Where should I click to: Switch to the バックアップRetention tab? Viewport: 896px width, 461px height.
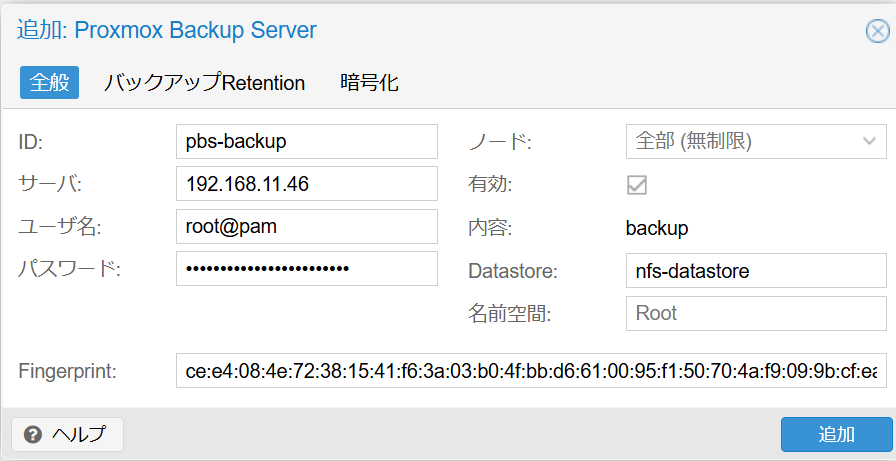204,83
